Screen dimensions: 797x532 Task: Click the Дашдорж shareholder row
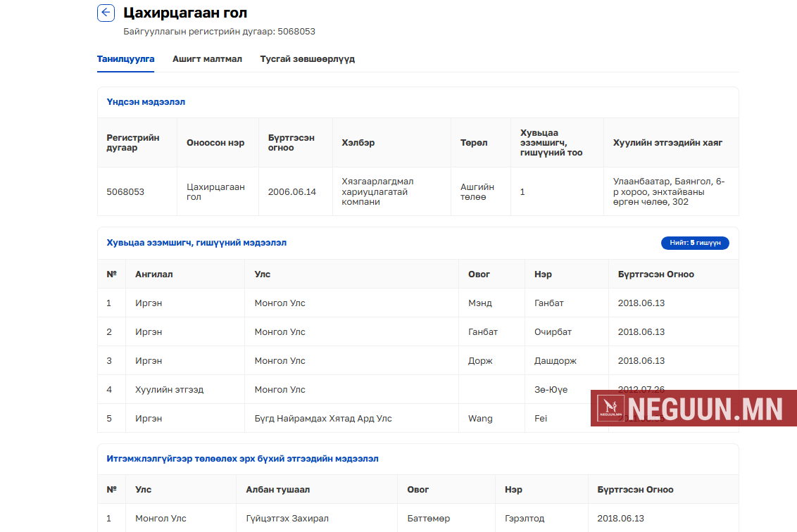(x=555, y=361)
